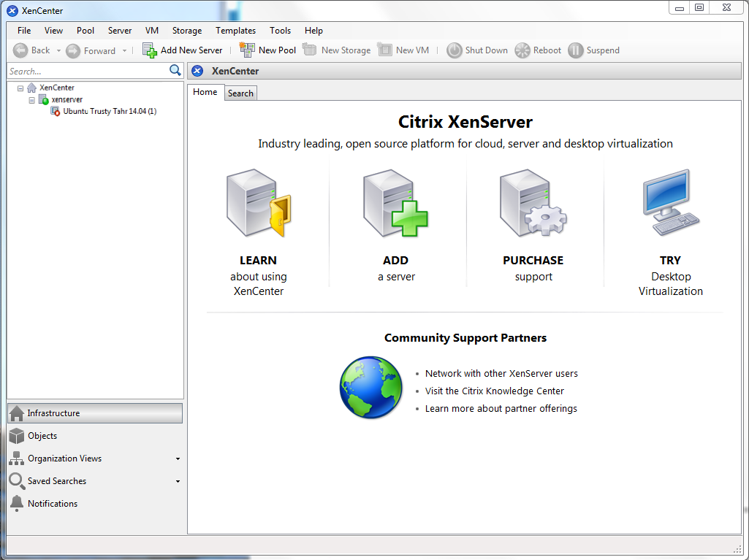
Task: Click the Back arrow icon in toolbar
Action: pyautogui.click(x=20, y=50)
